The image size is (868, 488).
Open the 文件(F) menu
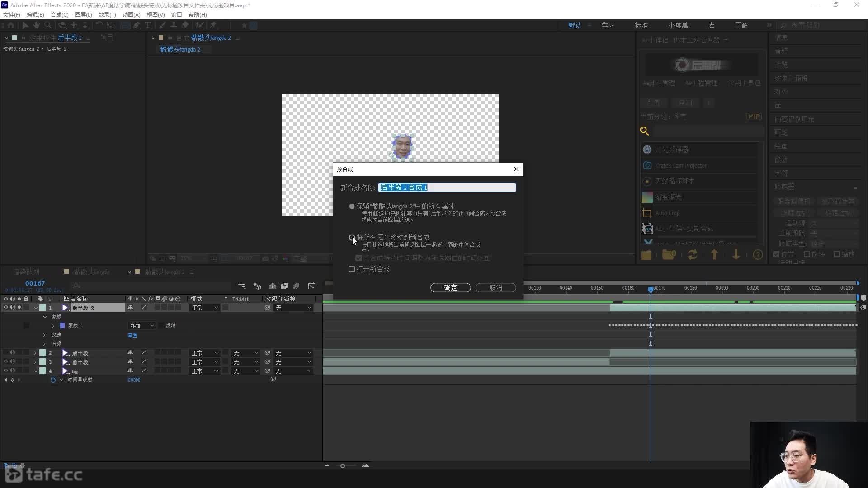click(x=12, y=14)
